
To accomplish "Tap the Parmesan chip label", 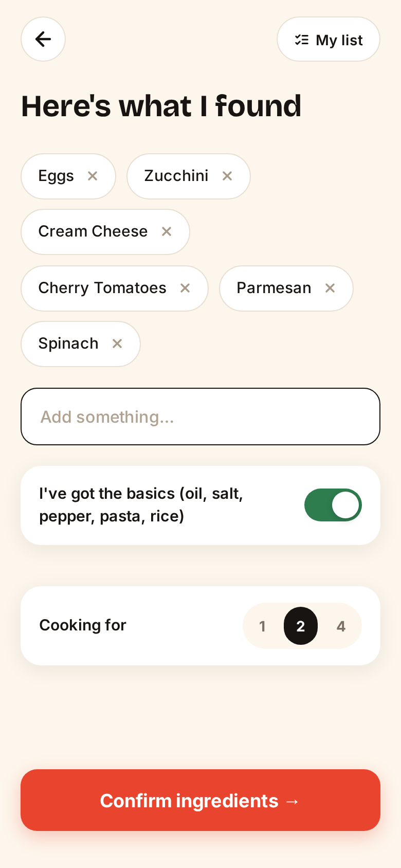I will (x=274, y=288).
